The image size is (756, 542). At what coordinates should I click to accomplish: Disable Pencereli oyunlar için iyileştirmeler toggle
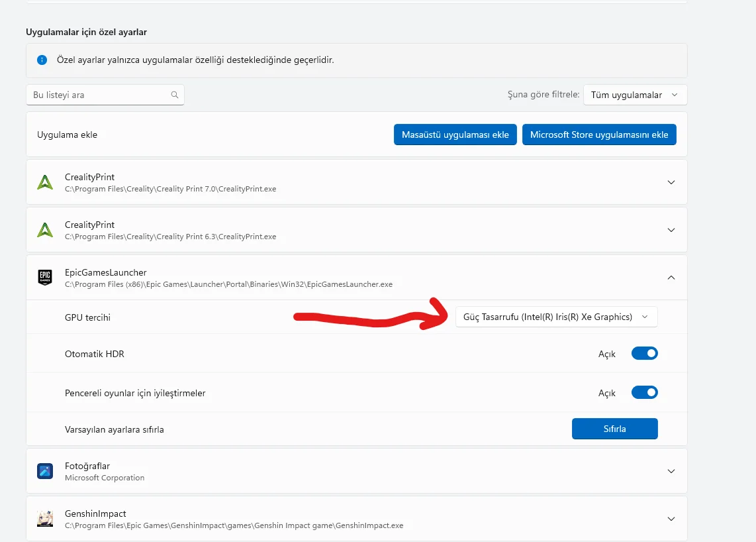click(644, 393)
